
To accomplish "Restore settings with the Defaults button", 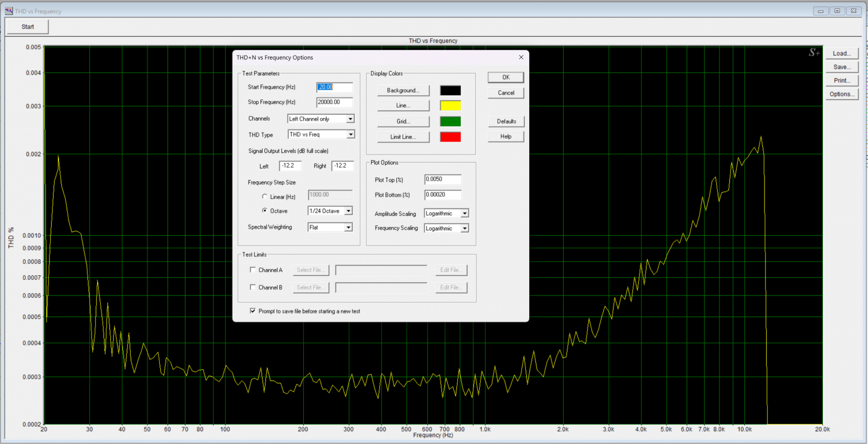I will click(x=506, y=121).
